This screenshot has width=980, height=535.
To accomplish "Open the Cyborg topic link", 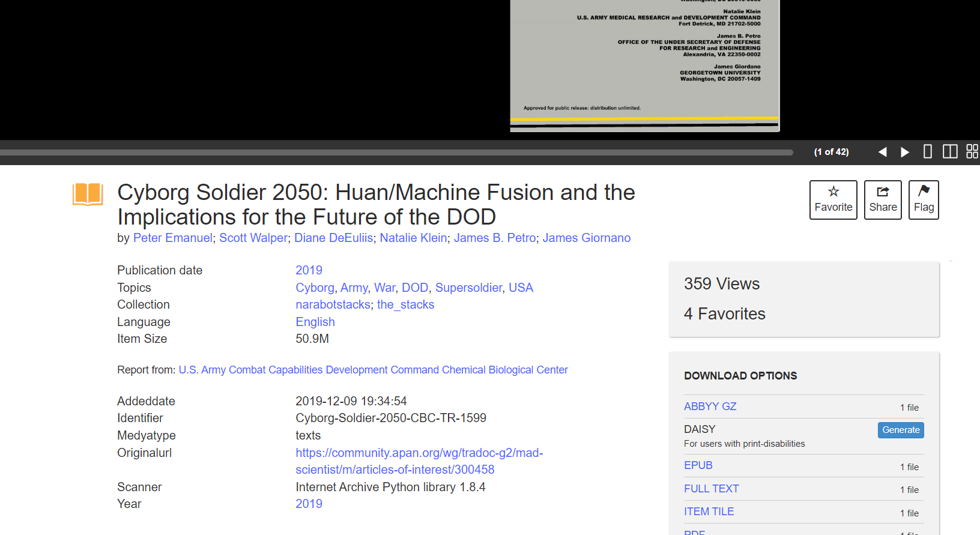I will point(315,288).
